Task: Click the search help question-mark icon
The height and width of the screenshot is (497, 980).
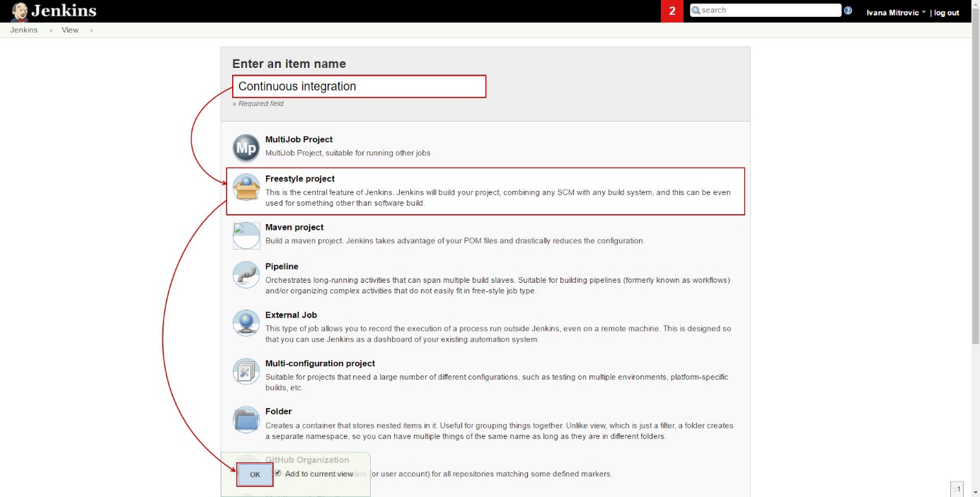Action: click(848, 11)
